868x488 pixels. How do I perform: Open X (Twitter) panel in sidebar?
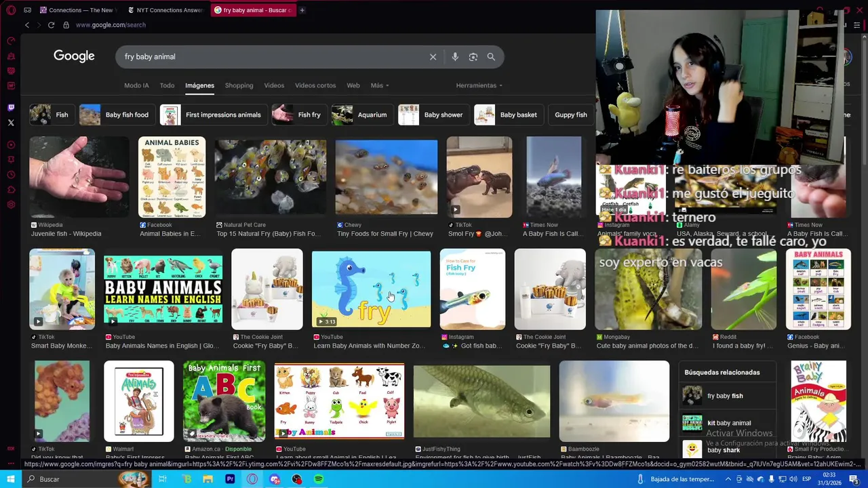[x=11, y=123]
